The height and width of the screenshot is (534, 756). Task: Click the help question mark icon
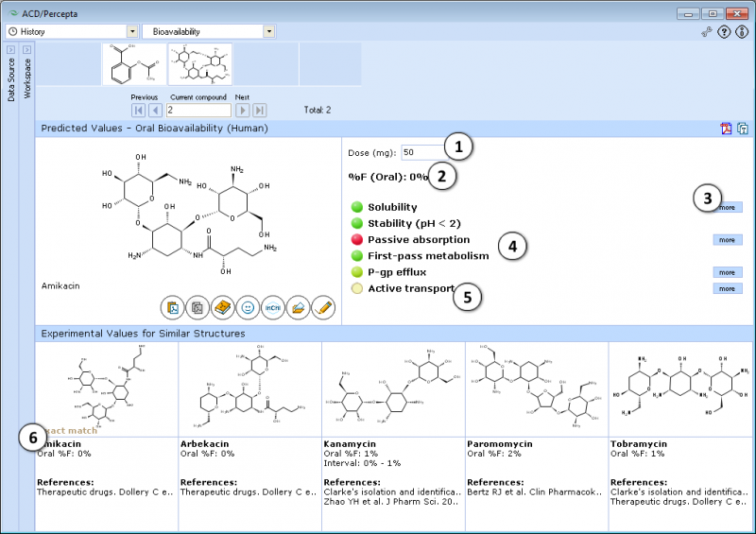point(724,31)
